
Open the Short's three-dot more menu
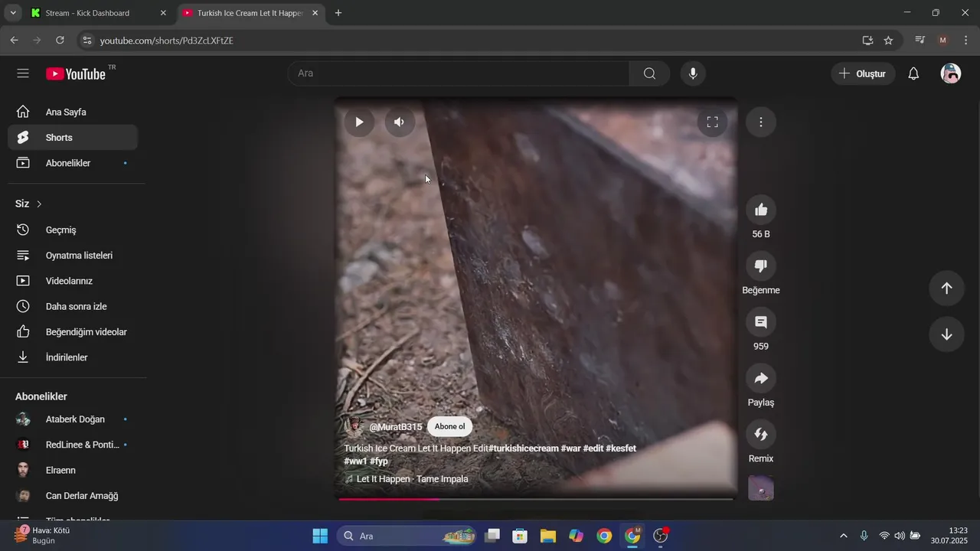click(761, 122)
